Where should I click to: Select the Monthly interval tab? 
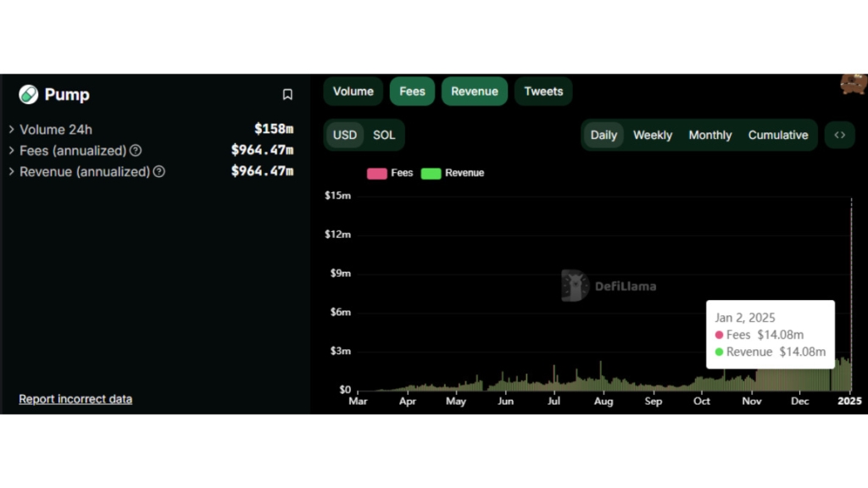[x=710, y=135]
